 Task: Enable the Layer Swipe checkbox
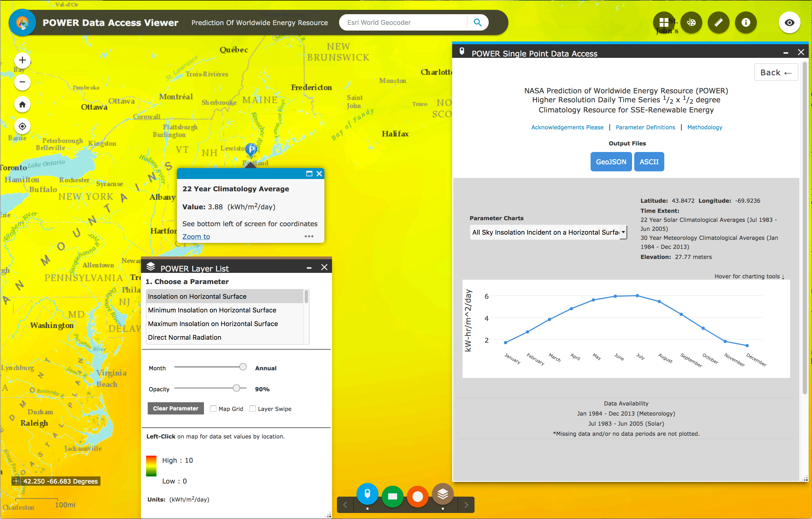253,408
